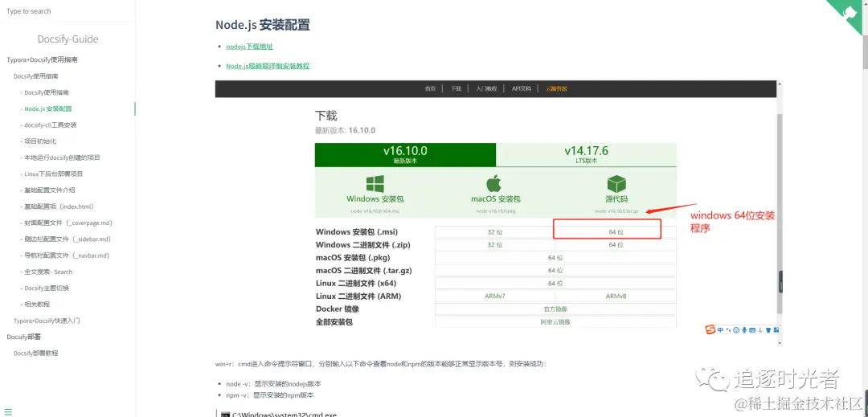Open the Sogou skin shirt icon
The image size is (868, 417).
768,330
